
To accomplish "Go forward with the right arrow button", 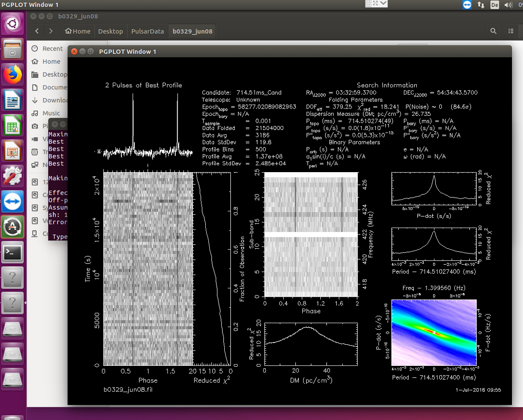I will (51, 31).
